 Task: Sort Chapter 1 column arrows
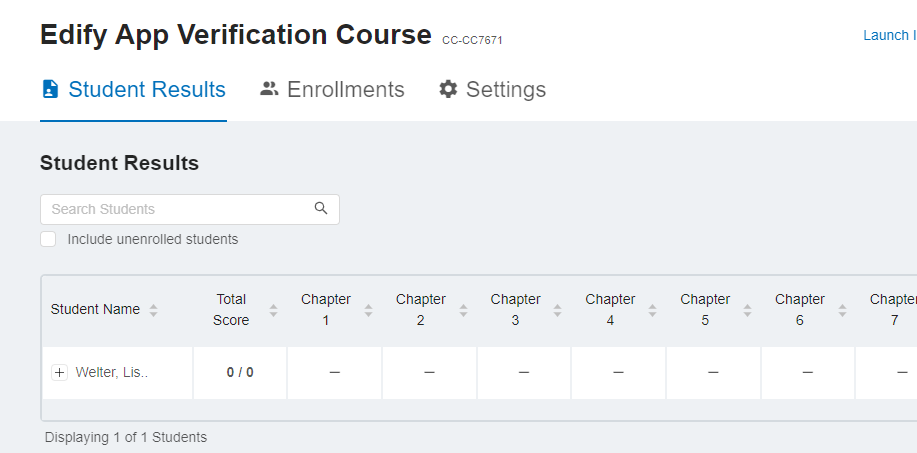(368, 310)
